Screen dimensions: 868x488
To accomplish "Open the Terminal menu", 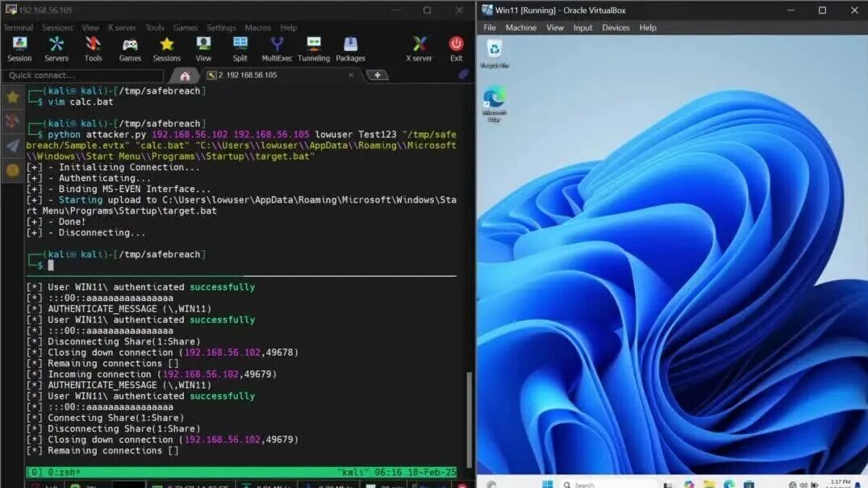I will pos(19,27).
